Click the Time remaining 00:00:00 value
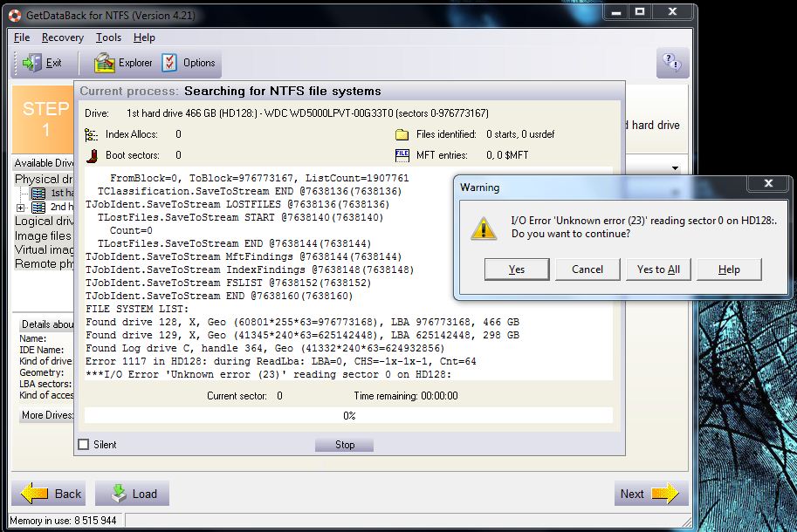 click(439, 396)
